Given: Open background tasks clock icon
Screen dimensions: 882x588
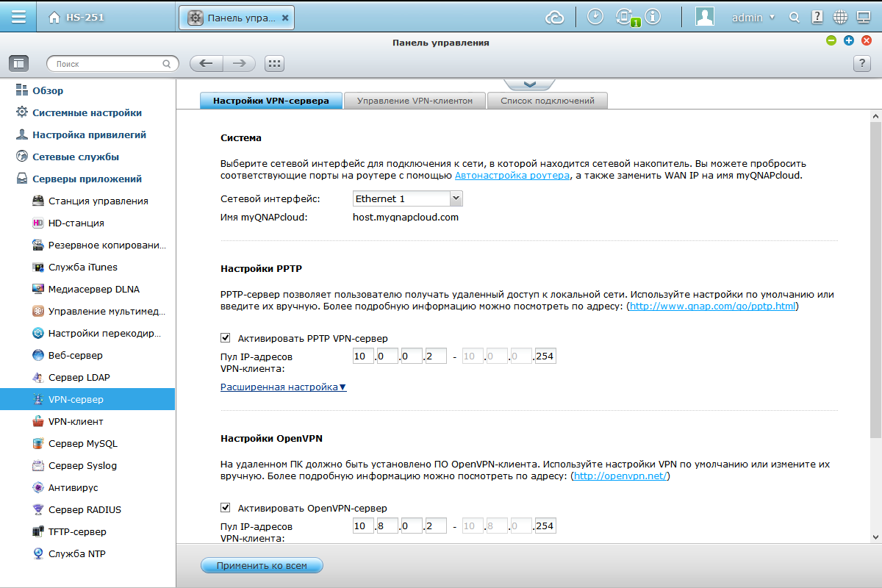Looking at the screenshot, I should (595, 17).
